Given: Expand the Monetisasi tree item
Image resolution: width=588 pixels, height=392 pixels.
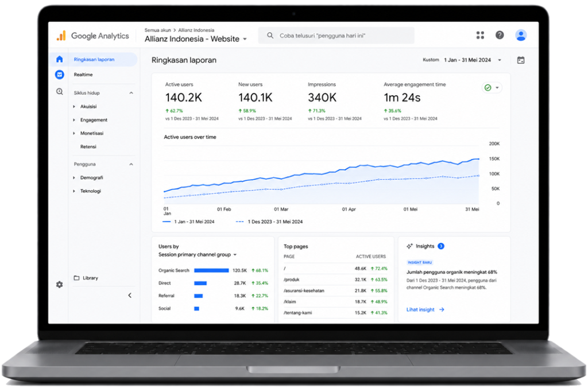Looking at the screenshot, I should point(74,133).
